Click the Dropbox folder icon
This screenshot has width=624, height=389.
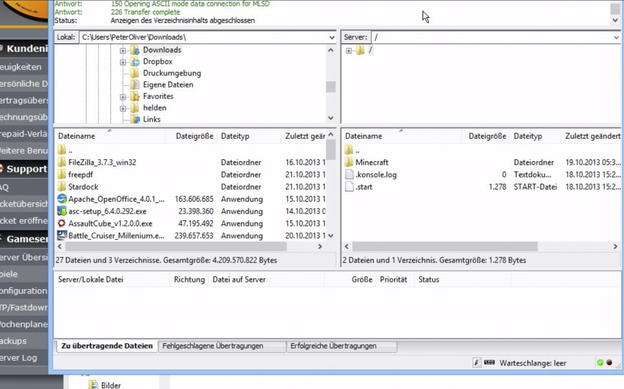135,62
